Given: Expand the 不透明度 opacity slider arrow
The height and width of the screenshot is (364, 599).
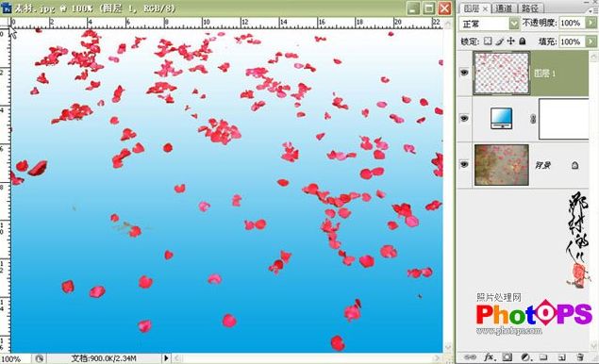Looking at the screenshot, I should [x=591, y=23].
